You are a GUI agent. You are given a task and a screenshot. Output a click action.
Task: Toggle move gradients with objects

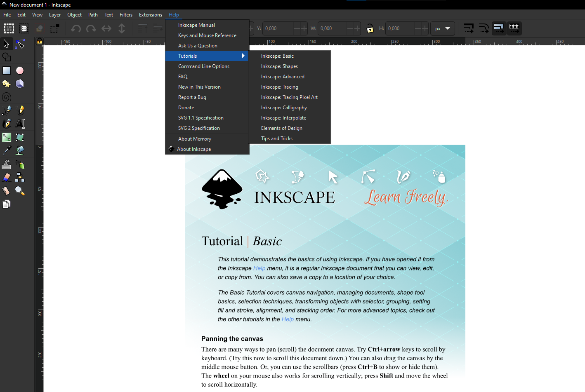pos(499,28)
